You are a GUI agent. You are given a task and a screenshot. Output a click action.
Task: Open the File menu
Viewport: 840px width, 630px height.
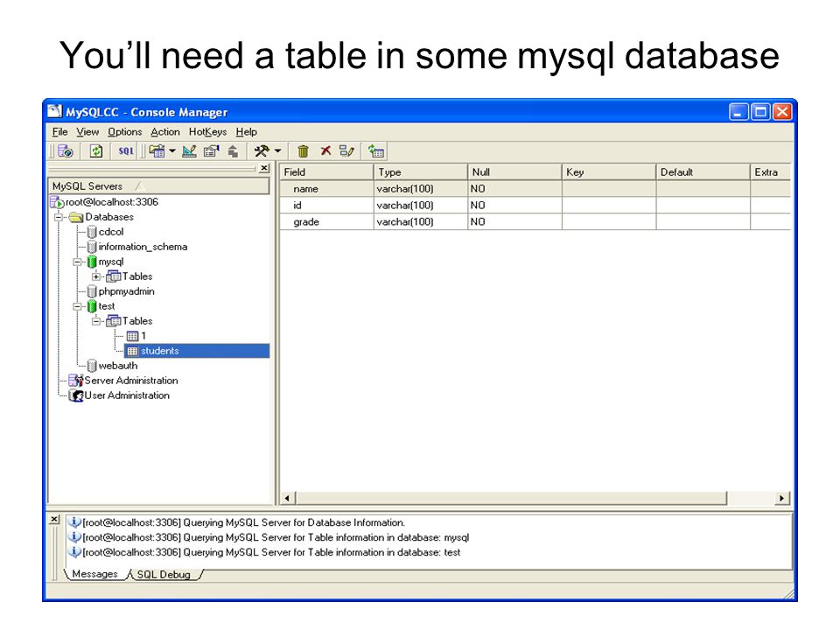tap(59, 132)
